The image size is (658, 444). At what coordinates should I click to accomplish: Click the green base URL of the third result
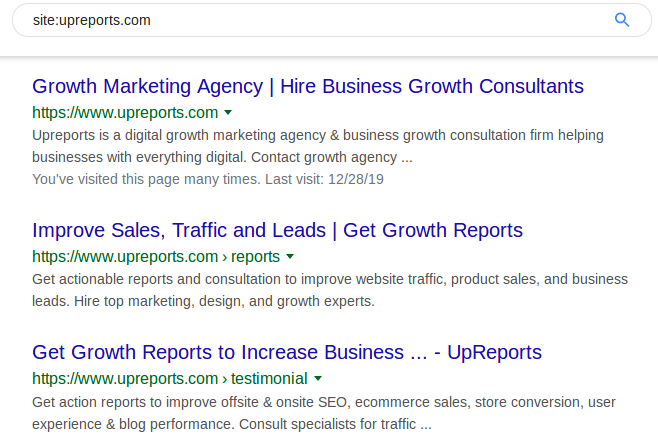125,379
